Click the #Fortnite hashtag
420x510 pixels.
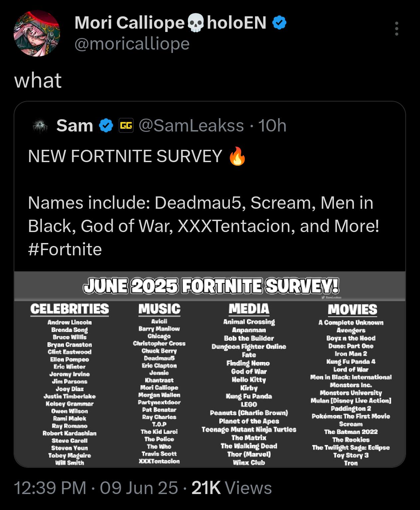(65, 249)
